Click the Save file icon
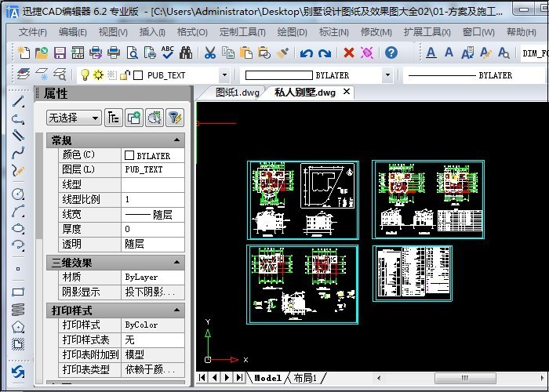549x392 pixels. 59,53
